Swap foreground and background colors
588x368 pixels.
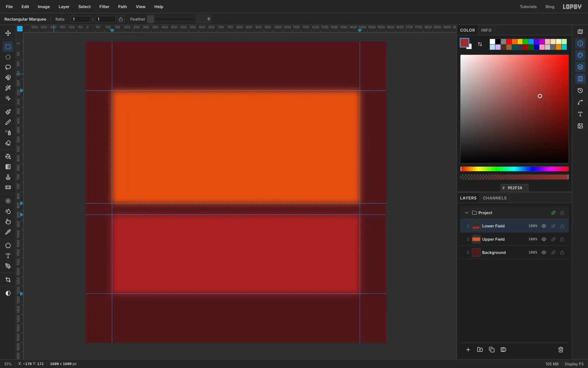[x=480, y=44]
